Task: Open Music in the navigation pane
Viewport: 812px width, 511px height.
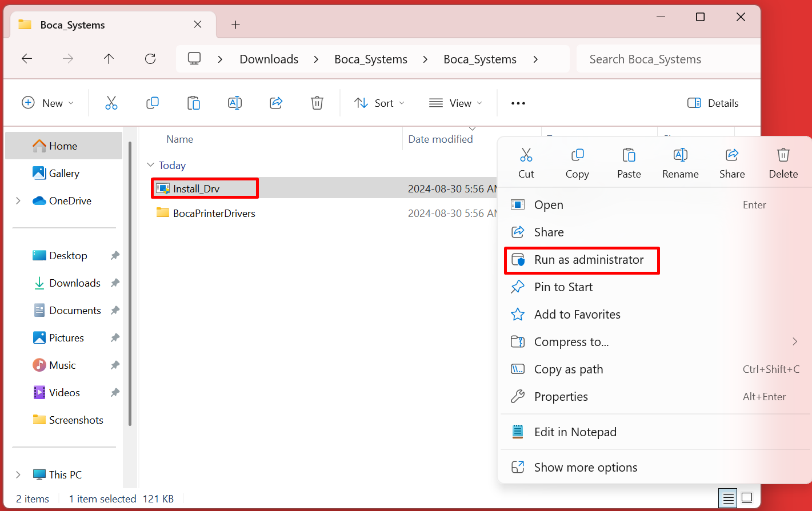Action: tap(63, 365)
